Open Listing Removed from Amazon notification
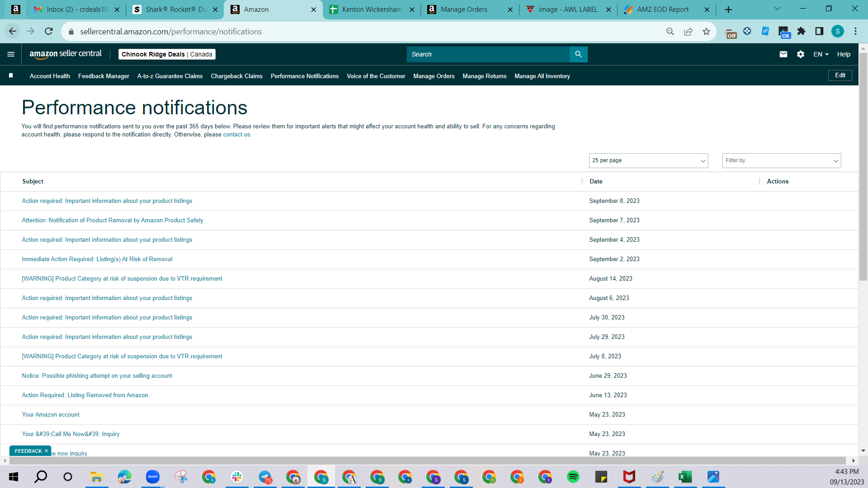Viewport: 868px width, 488px height. click(85, 395)
